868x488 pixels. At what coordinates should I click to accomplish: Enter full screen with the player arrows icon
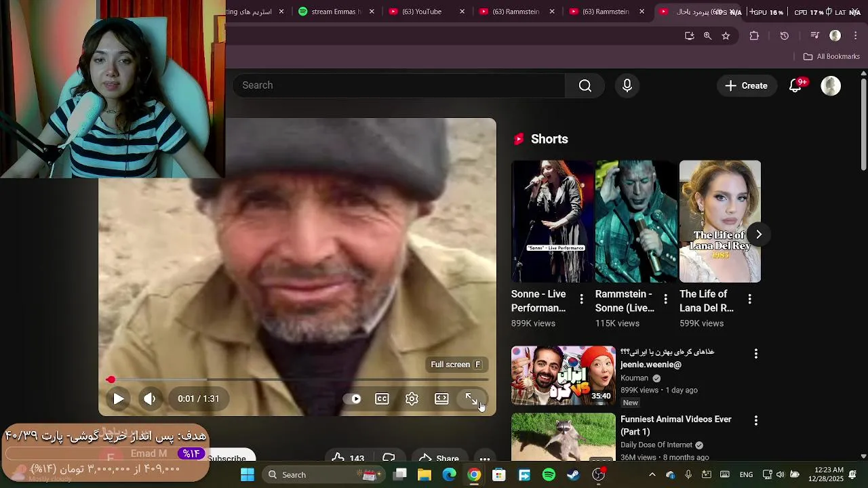pos(471,399)
